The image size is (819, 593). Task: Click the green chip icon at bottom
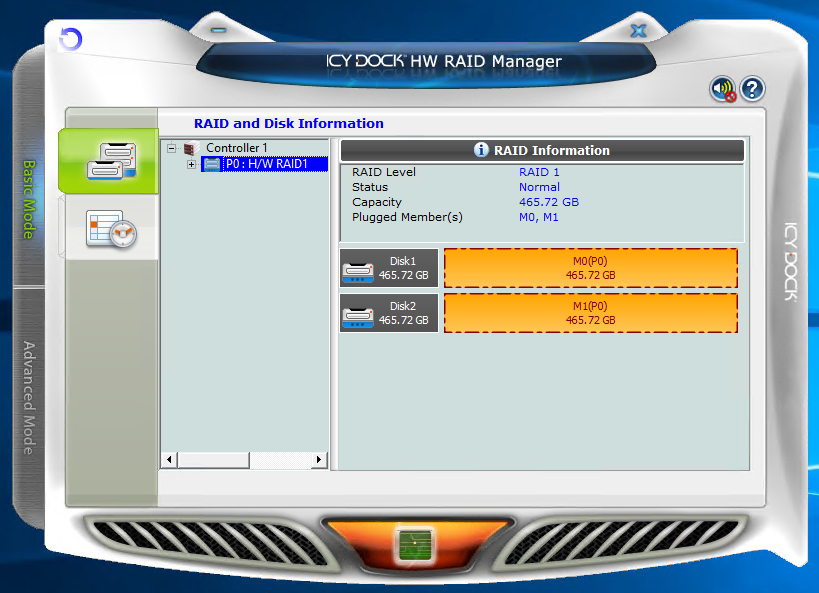415,544
